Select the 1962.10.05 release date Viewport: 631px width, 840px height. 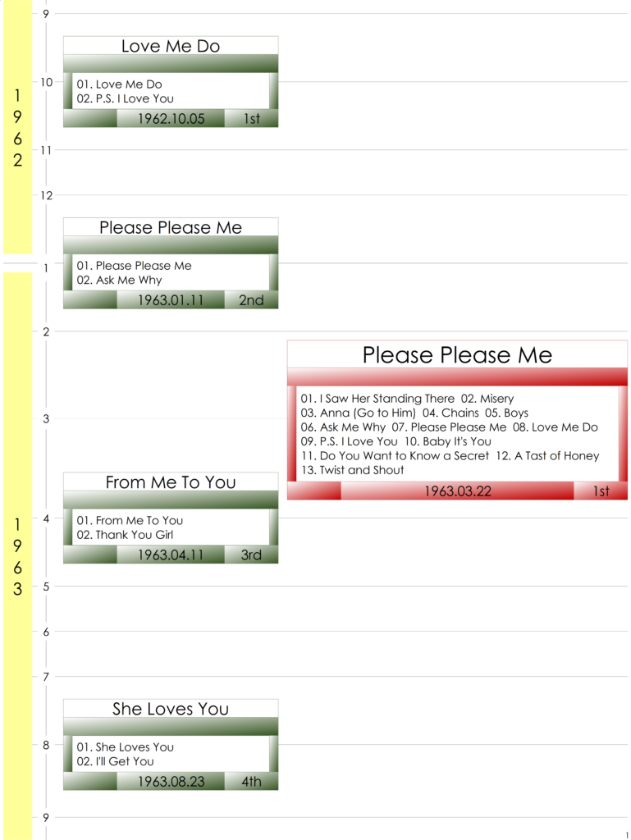point(171,119)
